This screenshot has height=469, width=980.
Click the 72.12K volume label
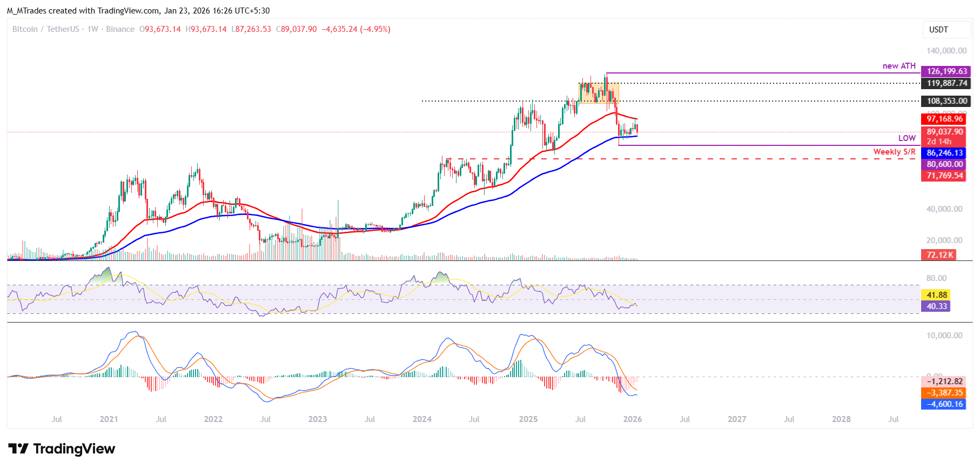click(x=939, y=255)
